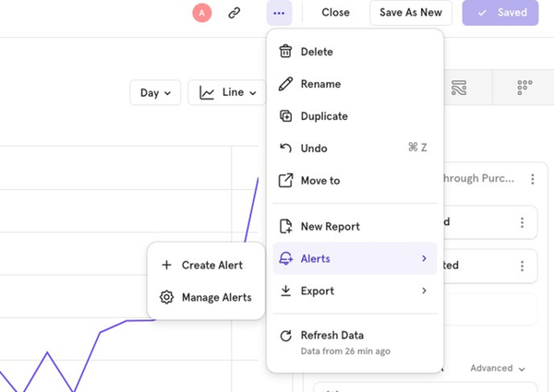Click the trash can Delete icon

[285, 52]
